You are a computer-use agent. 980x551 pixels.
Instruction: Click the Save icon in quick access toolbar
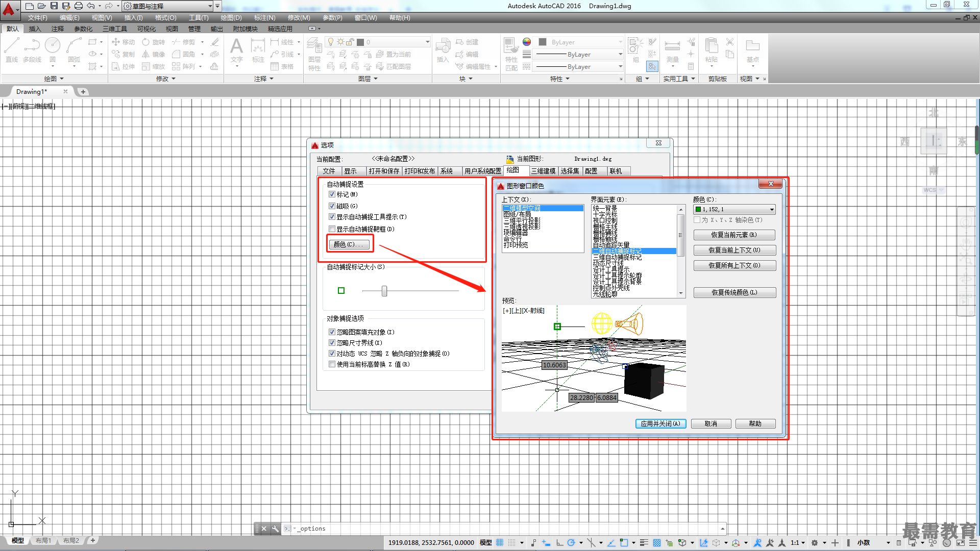54,6
